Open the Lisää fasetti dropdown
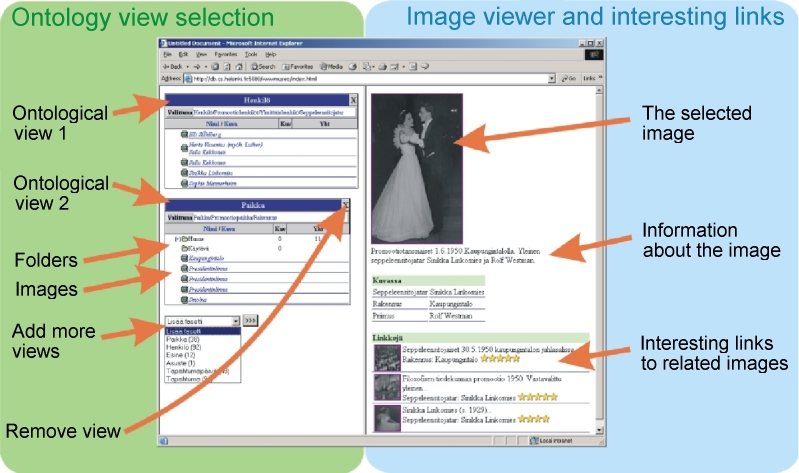This screenshot has height=473, width=799. click(x=236, y=320)
